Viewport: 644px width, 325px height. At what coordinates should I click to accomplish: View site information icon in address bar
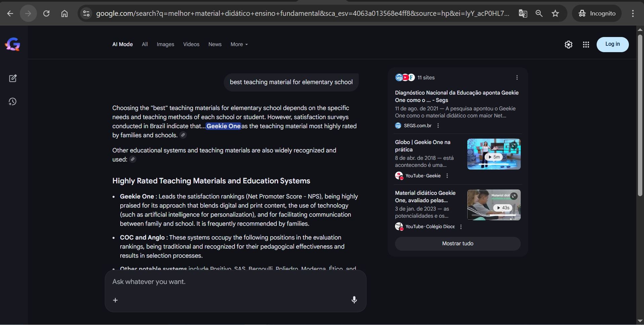click(x=86, y=13)
